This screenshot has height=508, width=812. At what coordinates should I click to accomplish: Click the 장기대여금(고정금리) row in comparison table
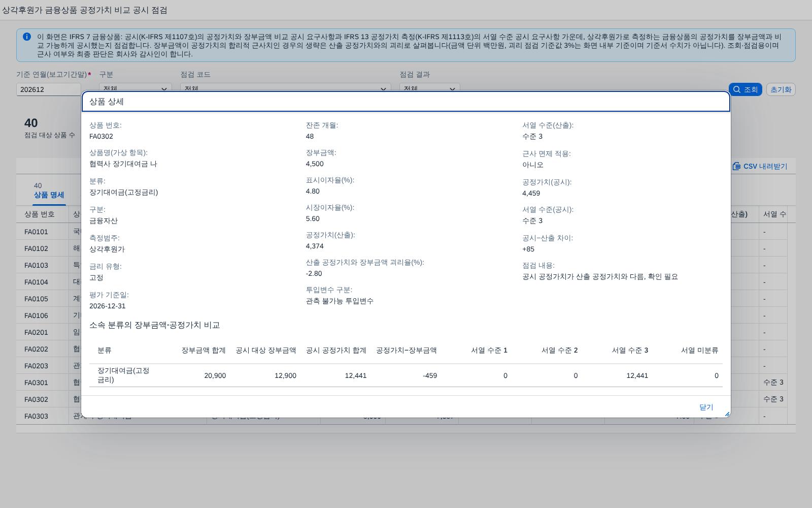click(x=406, y=375)
